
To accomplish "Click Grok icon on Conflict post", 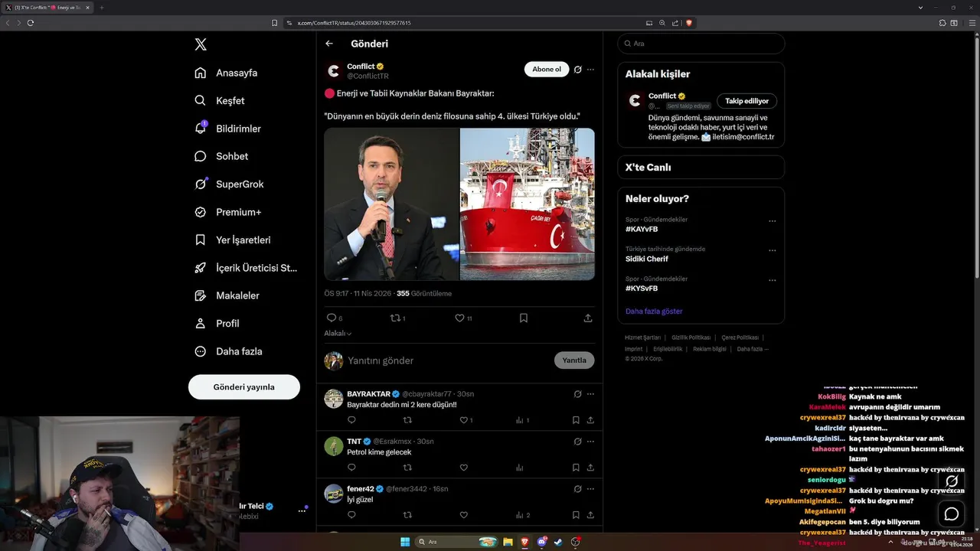I will point(577,70).
